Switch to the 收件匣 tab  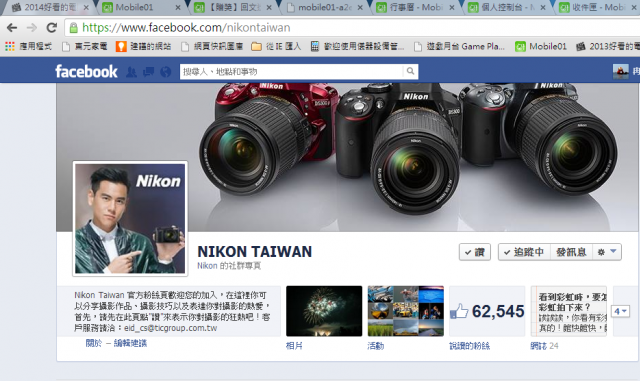pos(596,7)
